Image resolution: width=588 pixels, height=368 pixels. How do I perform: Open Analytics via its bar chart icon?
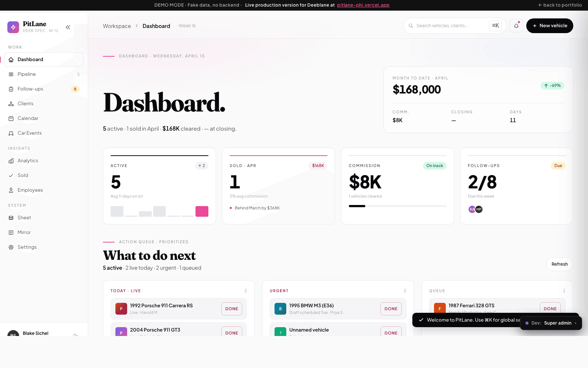pos(11,161)
